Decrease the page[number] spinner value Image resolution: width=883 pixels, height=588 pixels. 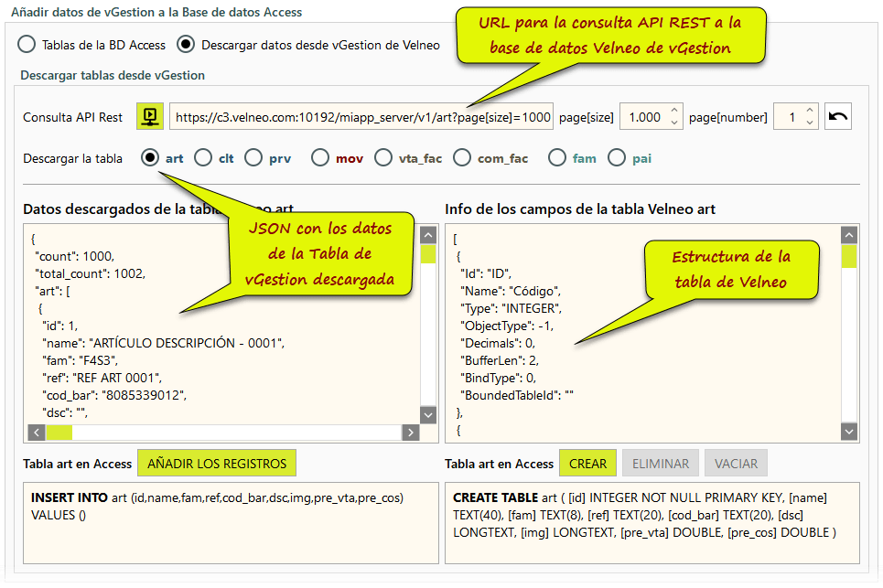809,123
